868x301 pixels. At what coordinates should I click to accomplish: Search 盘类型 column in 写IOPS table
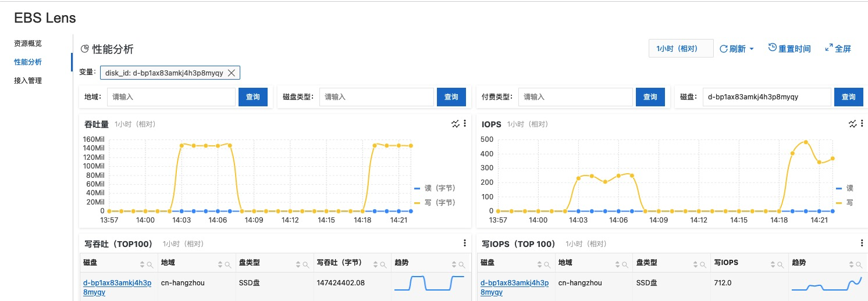703,264
